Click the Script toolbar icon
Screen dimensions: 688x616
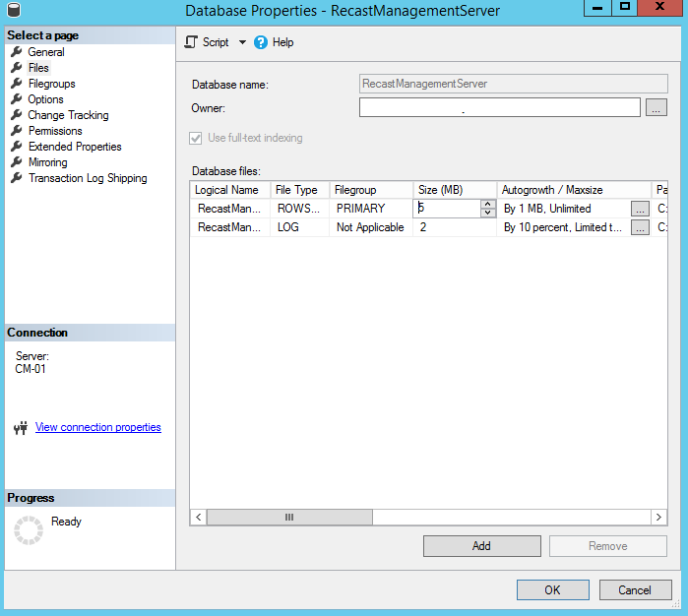coord(191,42)
